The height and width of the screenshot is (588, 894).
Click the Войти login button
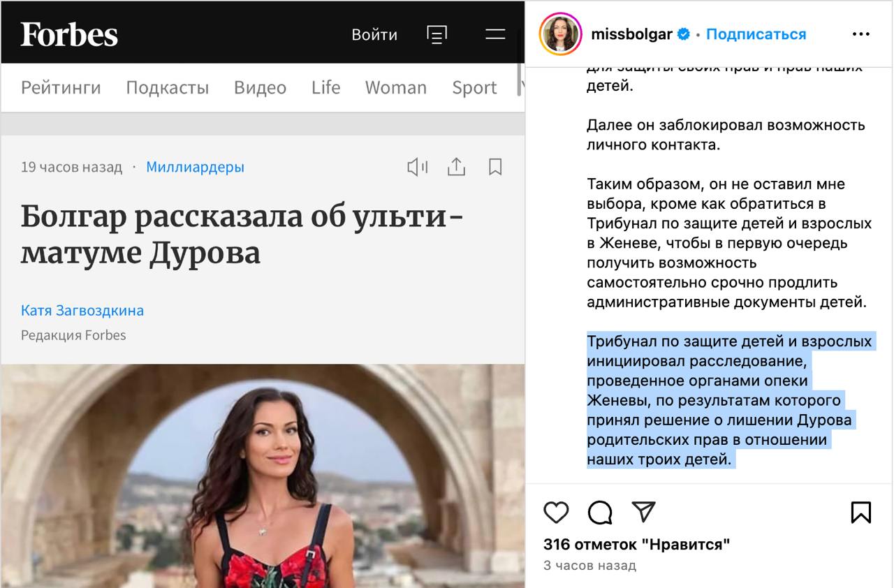point(374,34)
